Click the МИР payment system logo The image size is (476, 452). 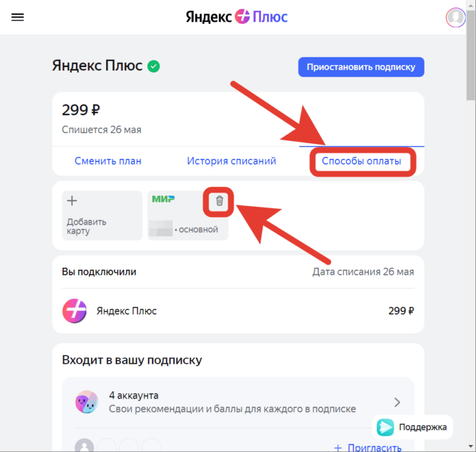(163, 200)
